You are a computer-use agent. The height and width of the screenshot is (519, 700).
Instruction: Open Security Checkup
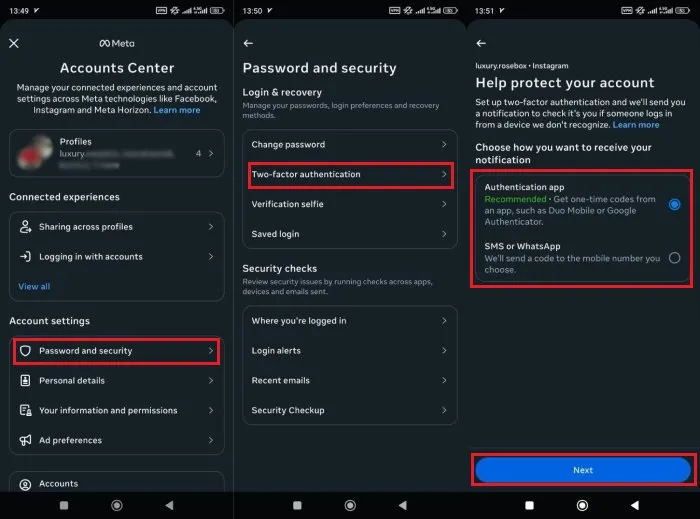point(350,411)
